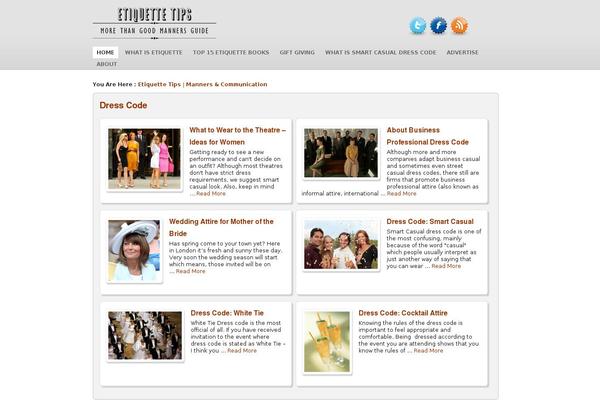Click the 'Although more and more companies' excerpt

pyautogui.click(x=433, y=169)
